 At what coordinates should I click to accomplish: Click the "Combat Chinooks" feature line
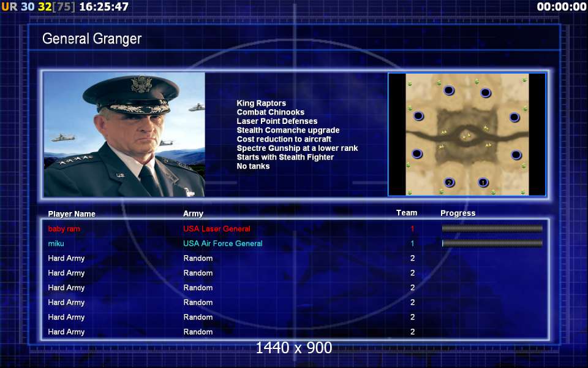tap(270, 112)
